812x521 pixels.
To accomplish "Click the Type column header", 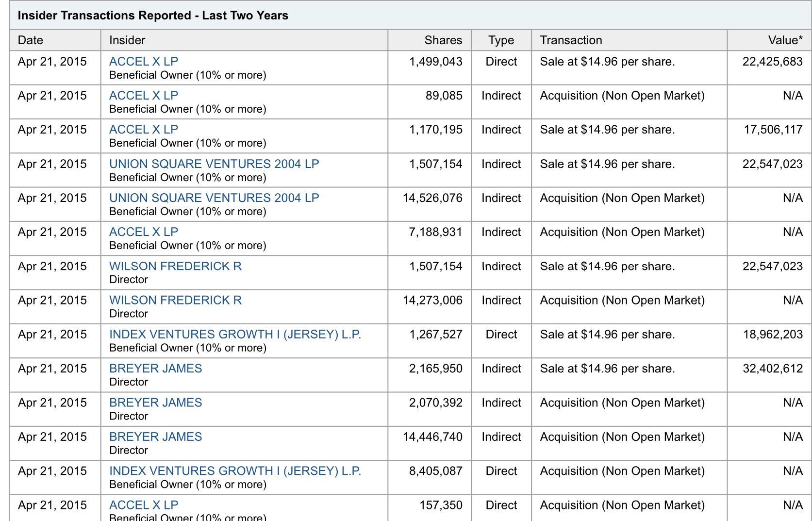I will click(x=501, y=40).
